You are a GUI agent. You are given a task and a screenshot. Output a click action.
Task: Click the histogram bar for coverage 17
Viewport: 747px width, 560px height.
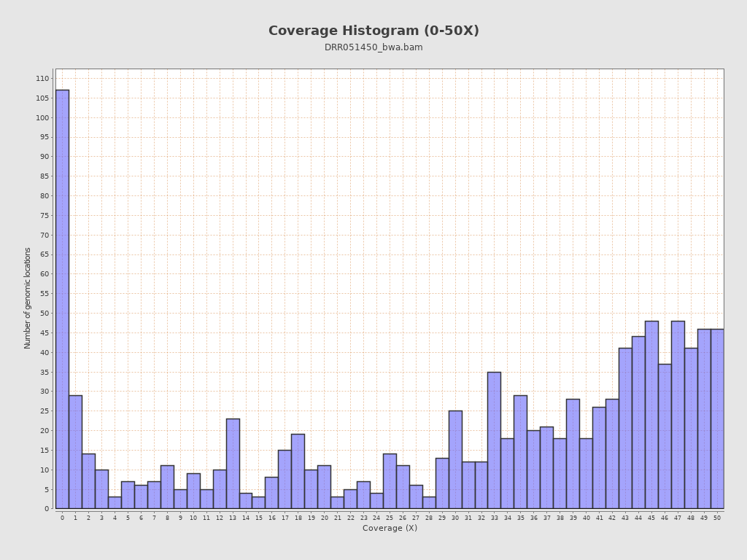pyautogui.click(x=285, y=479)
